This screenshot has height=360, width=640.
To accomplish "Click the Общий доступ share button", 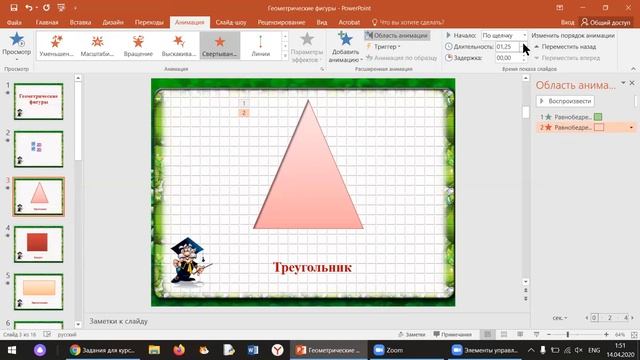I will pos(606,22).
